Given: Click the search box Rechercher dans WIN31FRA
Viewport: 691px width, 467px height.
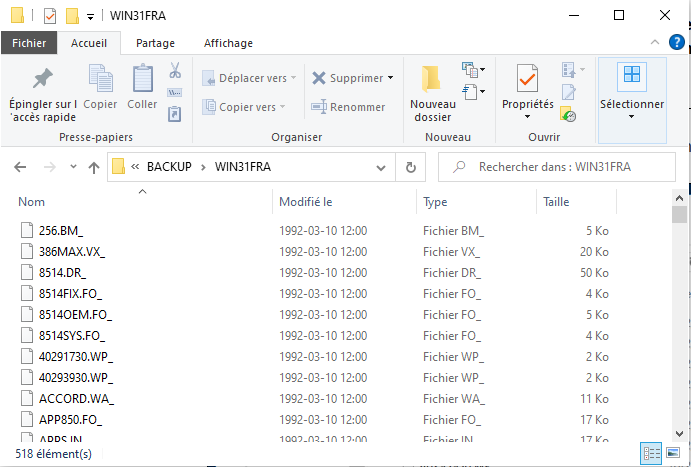Looking at the screenshot, I should pos(557,167).
